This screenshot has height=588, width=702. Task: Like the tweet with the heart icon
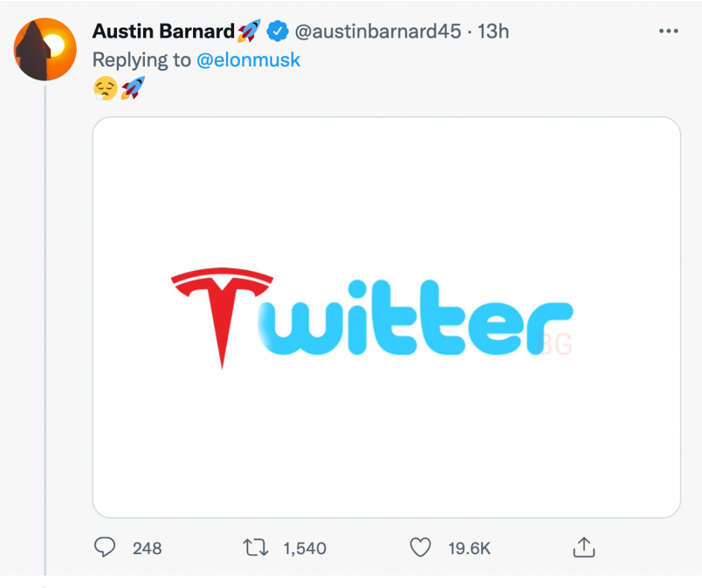[x=421, y=548]
